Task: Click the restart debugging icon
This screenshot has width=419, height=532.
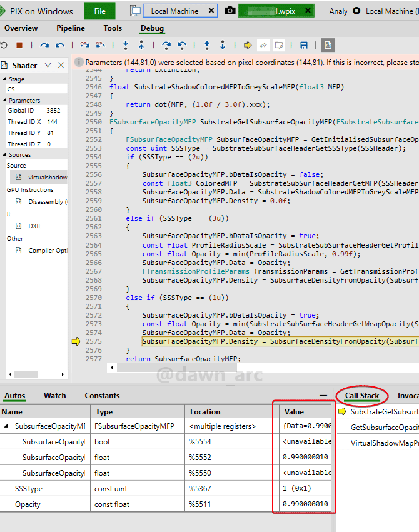Action: [4, 45]
